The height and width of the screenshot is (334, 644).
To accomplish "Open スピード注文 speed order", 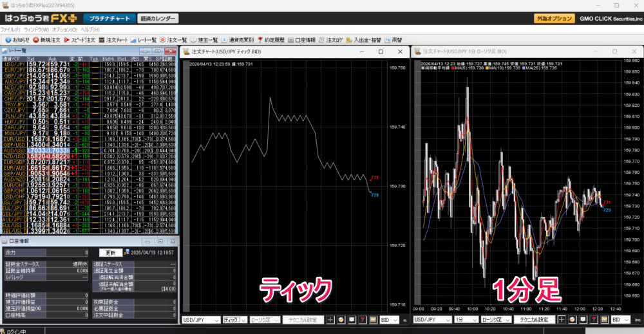I will click(x=79, y=40).
